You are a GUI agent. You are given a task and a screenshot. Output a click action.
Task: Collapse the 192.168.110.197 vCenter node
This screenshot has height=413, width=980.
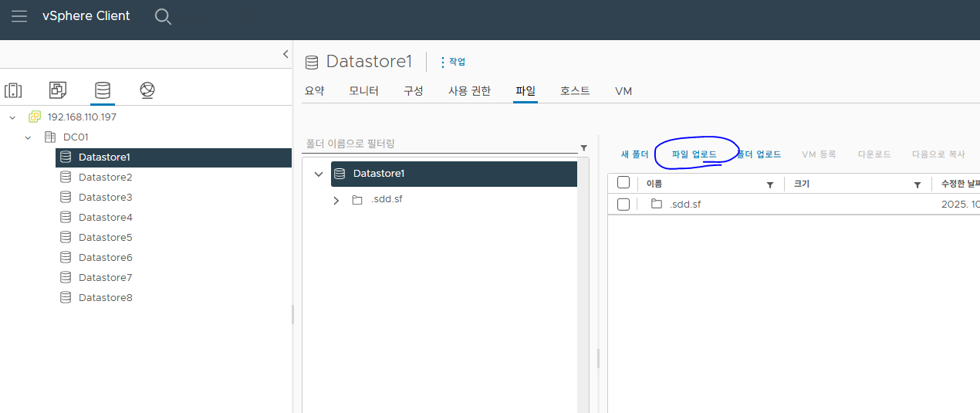(x=12, y=117)
